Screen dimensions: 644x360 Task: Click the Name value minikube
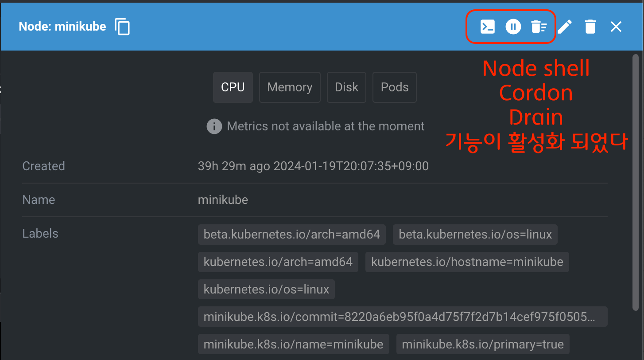223,200
